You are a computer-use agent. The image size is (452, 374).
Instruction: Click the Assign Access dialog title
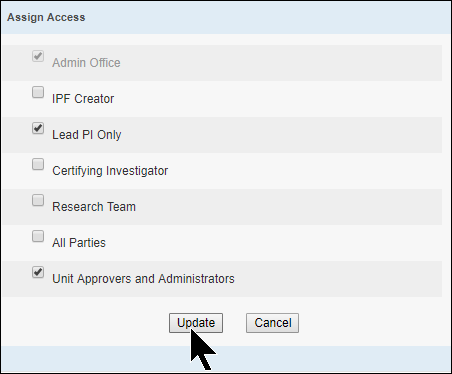pos(46,17)
